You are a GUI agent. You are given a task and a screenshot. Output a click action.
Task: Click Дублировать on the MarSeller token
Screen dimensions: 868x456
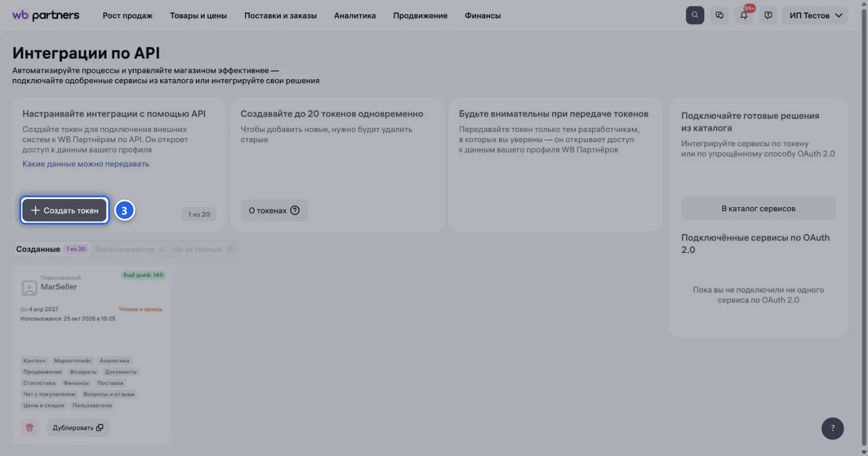[78, 427]
